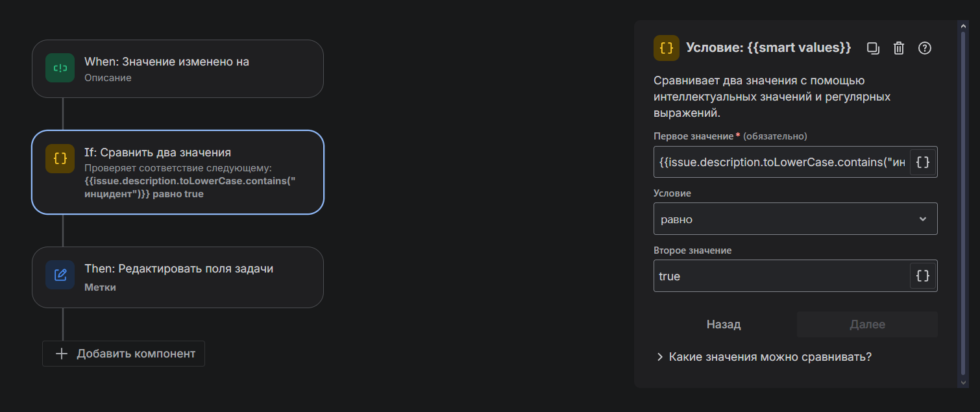Open help via the question mark icon
The image size is (980, 412).
(x=925, y=48)
